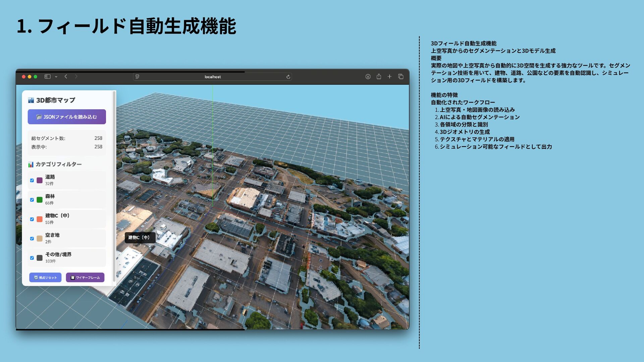The width and height of the screenshot is (644, 362).
Task: Click the browser forward arrow
Action: pos(76,77)
